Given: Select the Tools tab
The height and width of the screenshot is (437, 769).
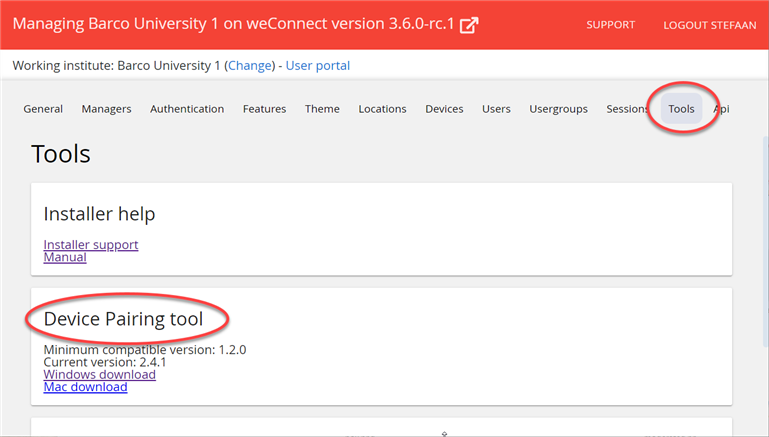Looking at the screenshot, I should (x=681, y=109).
